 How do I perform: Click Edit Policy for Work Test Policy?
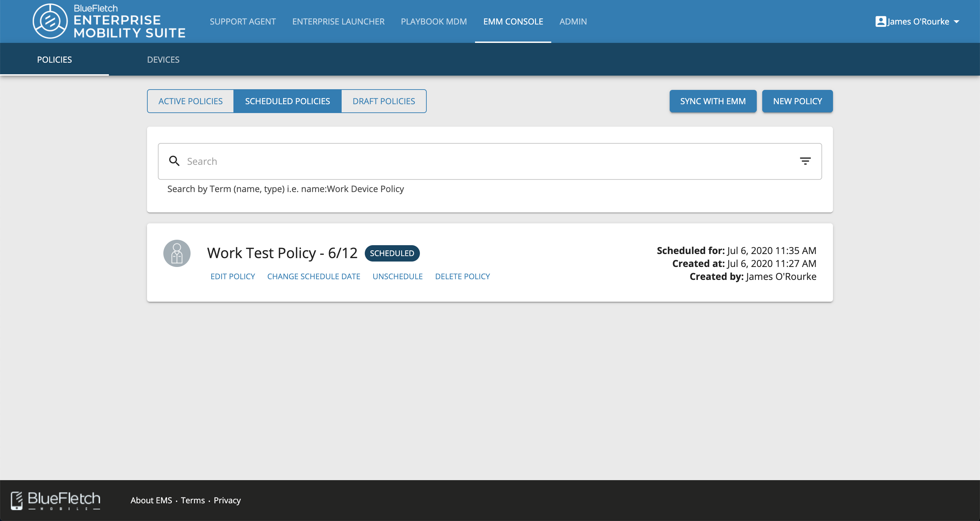click(233, 276)
